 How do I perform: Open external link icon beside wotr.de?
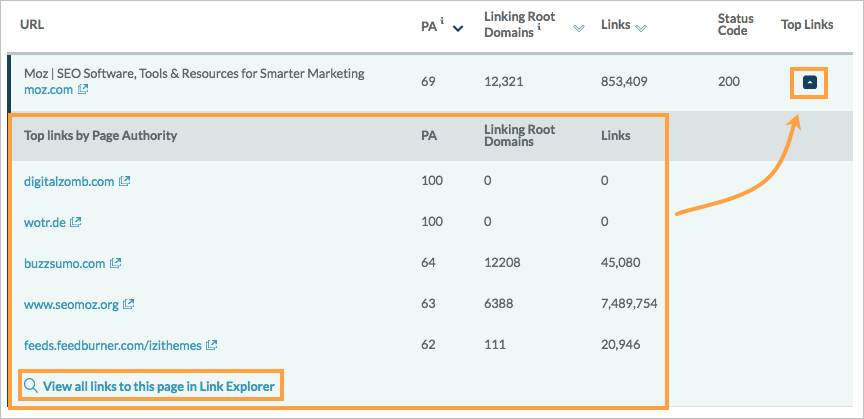[75, 222]
